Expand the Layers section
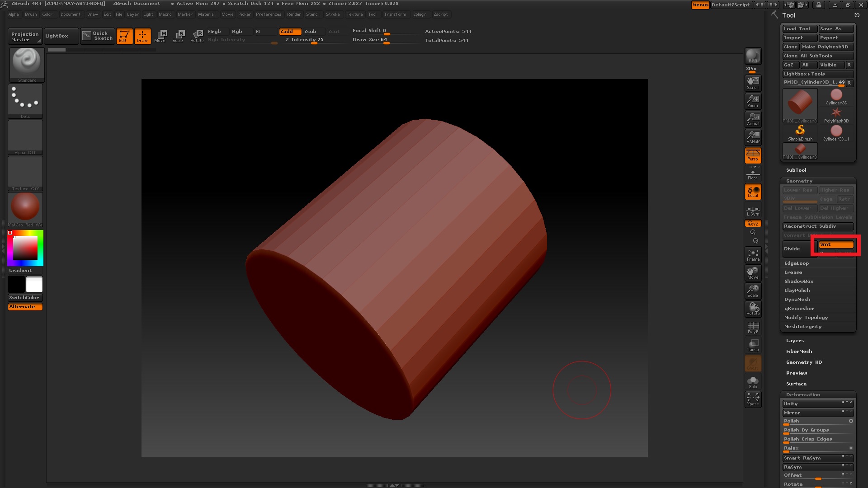 coord(795,341)
